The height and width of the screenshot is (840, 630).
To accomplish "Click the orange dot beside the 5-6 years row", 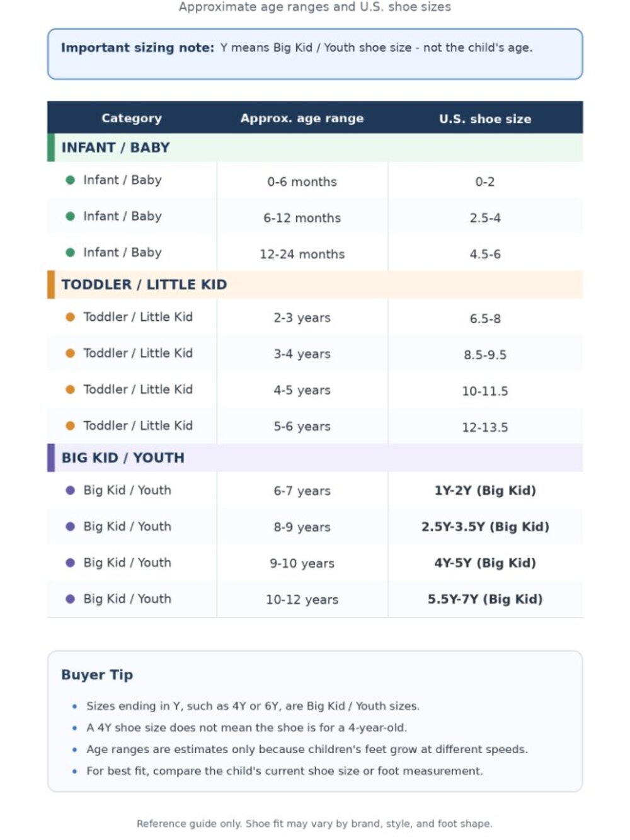I will pyautogui.click(x=71, y=426).
